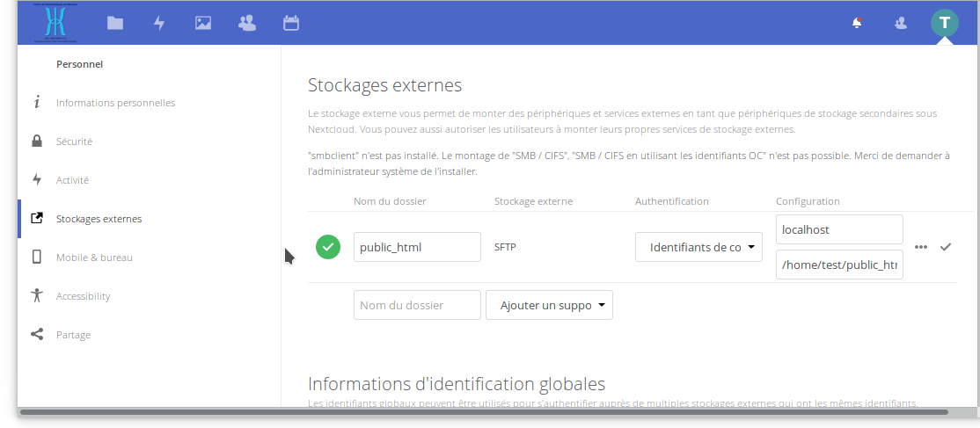Open the user avatar 'T' menu
Image resolution: width=980 pixels, height=428 pixels.
click(944, 23)
